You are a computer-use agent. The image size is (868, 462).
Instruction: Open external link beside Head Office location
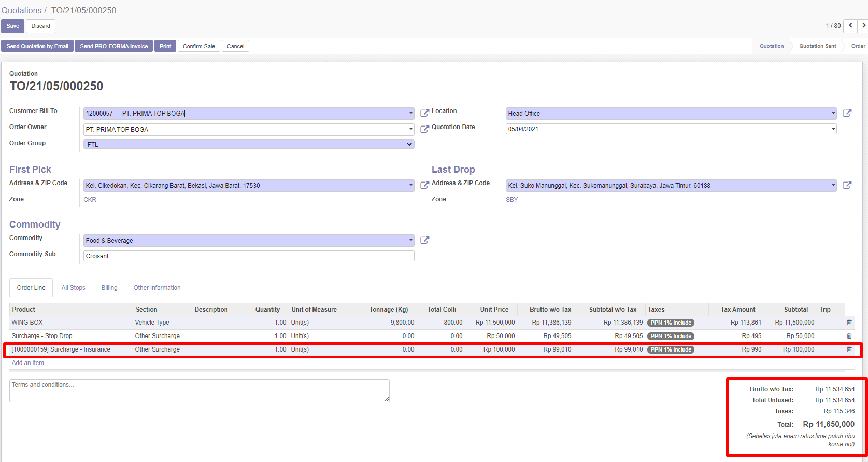tap(847, 113)
